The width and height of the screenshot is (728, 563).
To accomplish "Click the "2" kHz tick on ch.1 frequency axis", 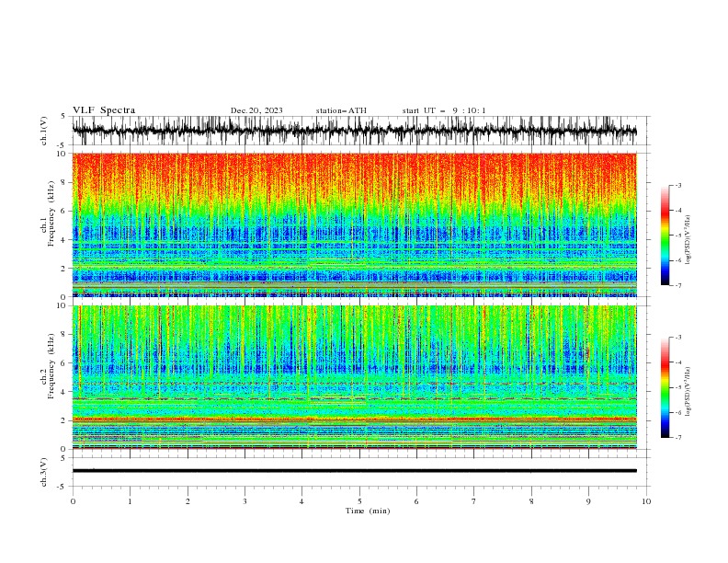I will point(63,269).
